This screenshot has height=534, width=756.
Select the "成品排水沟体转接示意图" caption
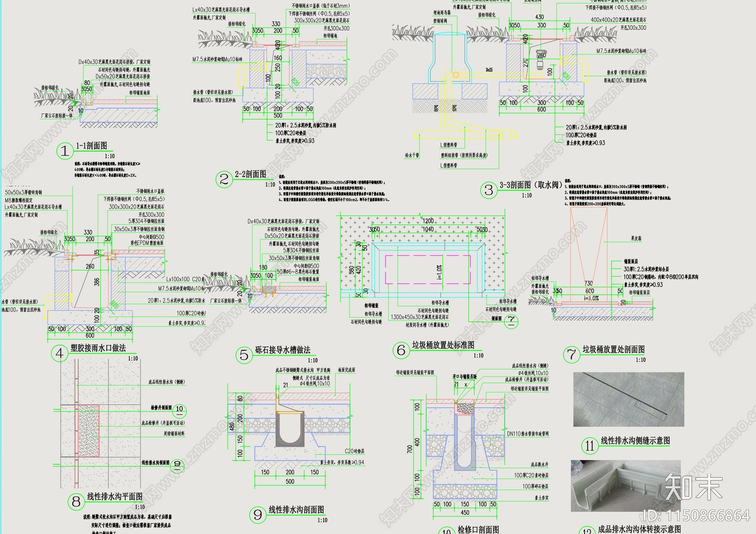[x=639, y=529]
